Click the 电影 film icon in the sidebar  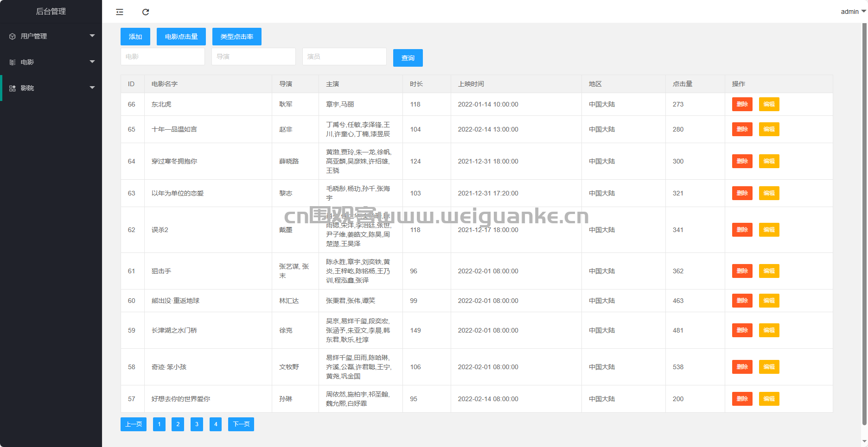pos(13,62)
